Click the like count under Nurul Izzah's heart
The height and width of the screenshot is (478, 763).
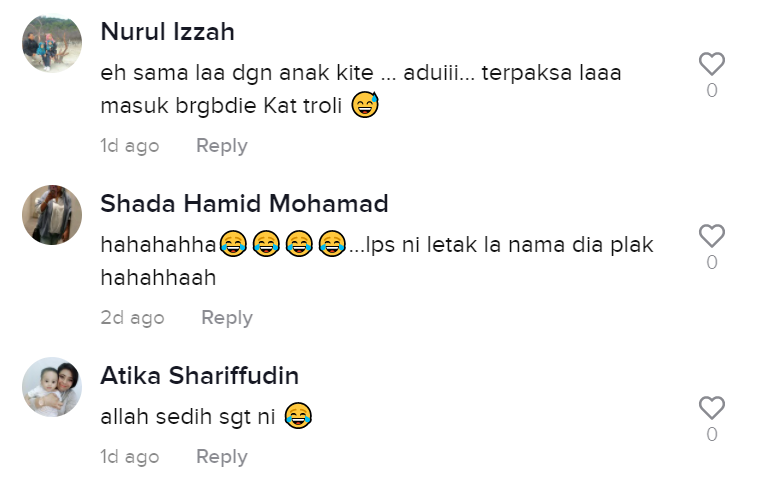coord(712,90)
